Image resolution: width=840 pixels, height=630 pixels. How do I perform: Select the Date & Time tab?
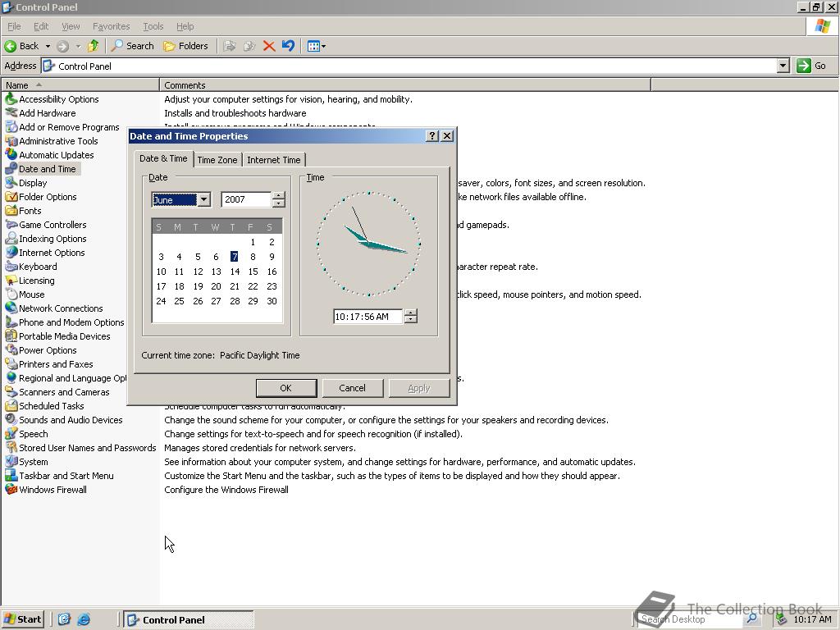click(x=163, y=158)
